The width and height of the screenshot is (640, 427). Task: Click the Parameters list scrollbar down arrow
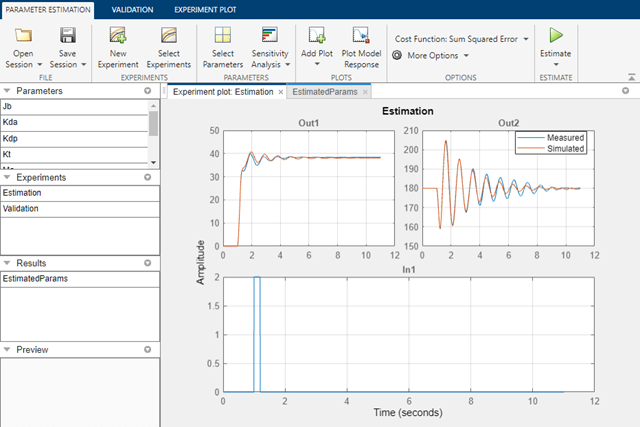pos(153,162)
